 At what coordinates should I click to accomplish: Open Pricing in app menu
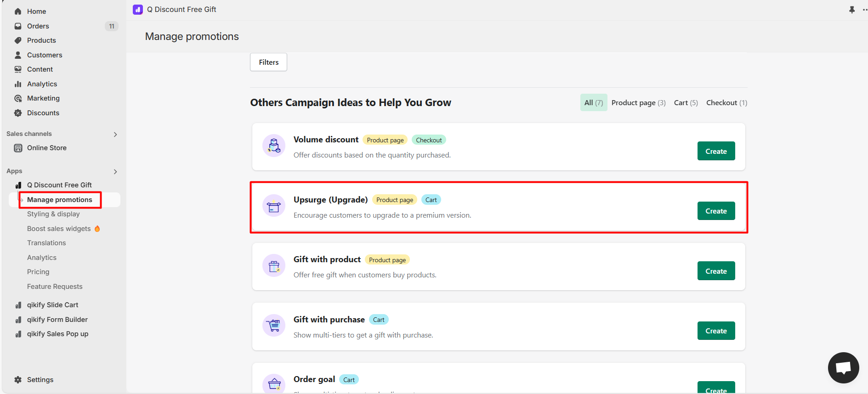click(x=38, y=272)
